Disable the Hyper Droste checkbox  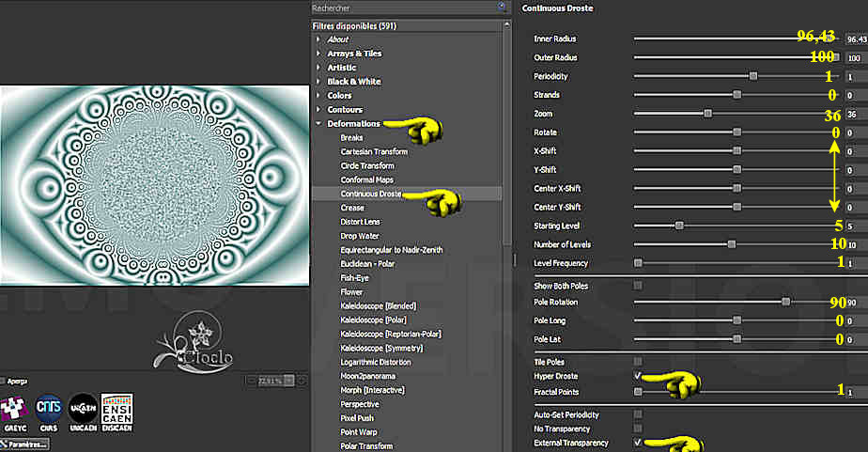click(639, 374)
